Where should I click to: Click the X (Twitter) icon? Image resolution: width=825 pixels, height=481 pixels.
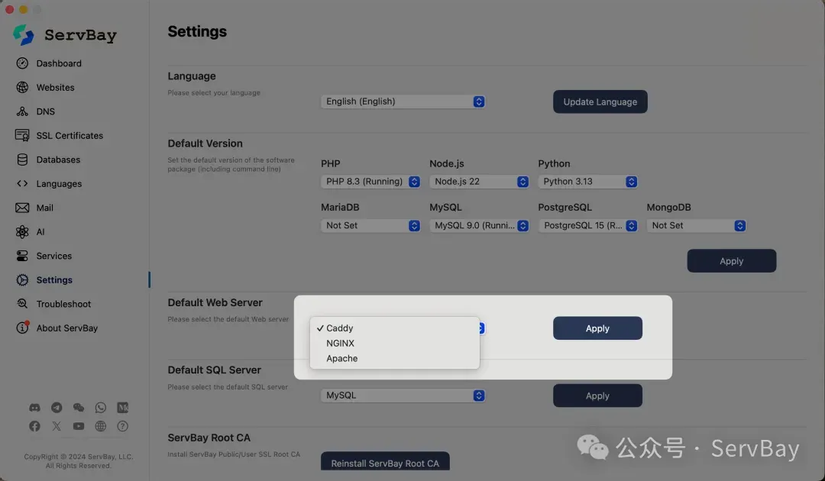[56, 426]
